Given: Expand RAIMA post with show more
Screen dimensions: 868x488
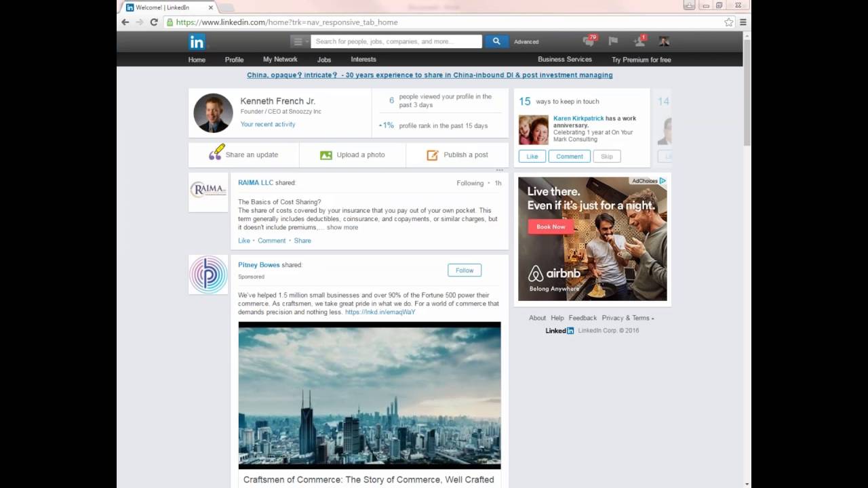Looking at the screenshot, I should coord(342,228).
